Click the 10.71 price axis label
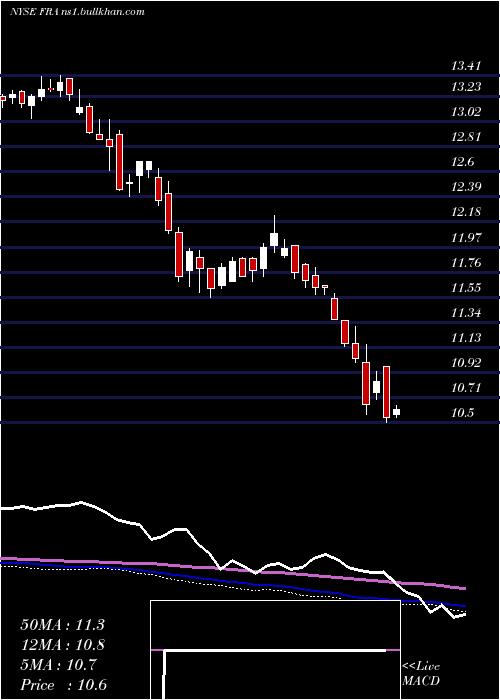 click(x=466, y=388)
